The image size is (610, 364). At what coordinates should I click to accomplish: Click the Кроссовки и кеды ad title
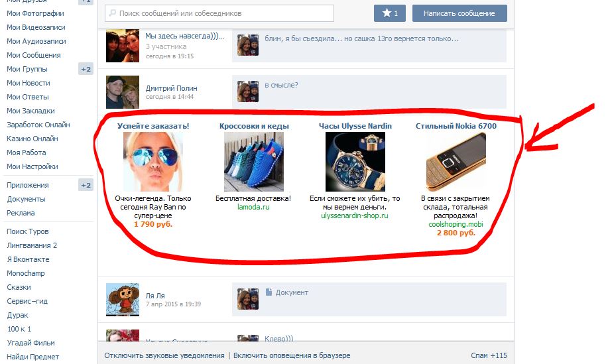pos(254,126)
